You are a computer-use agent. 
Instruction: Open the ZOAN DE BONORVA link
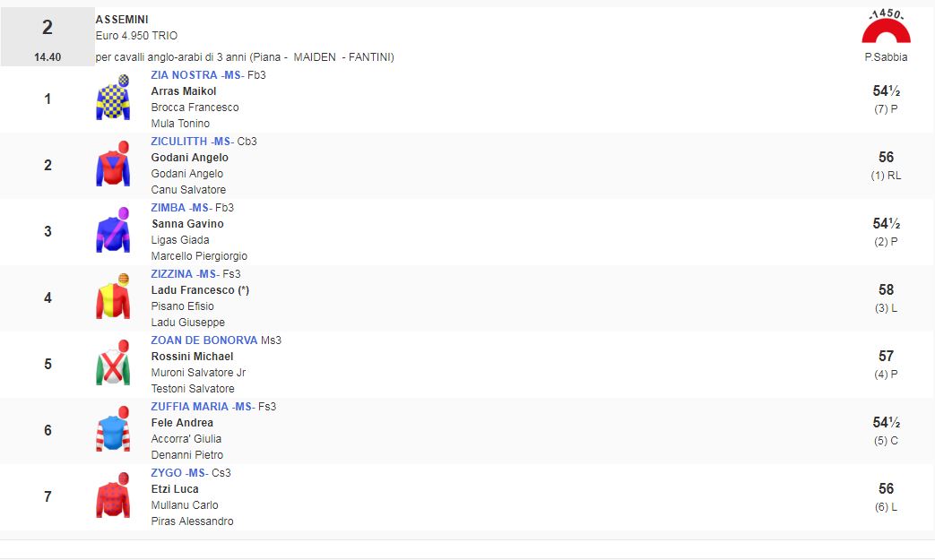pos(203,340)
